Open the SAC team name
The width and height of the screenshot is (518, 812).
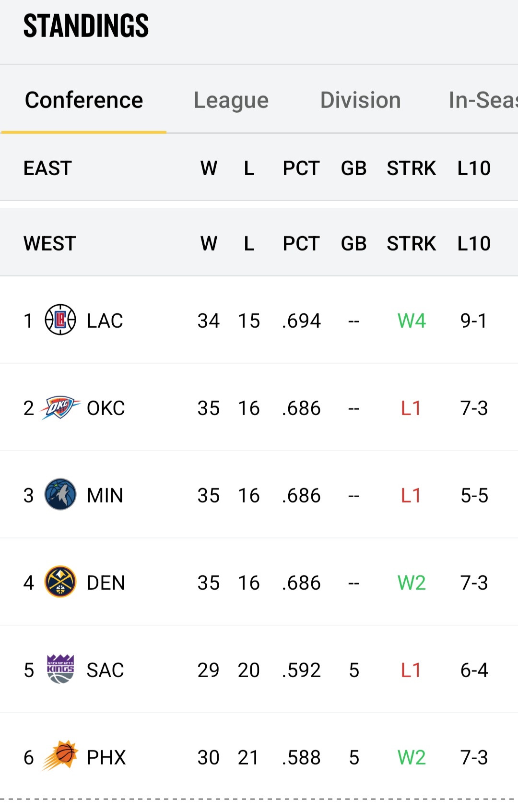pyautogui.click(x=105, y=670)
